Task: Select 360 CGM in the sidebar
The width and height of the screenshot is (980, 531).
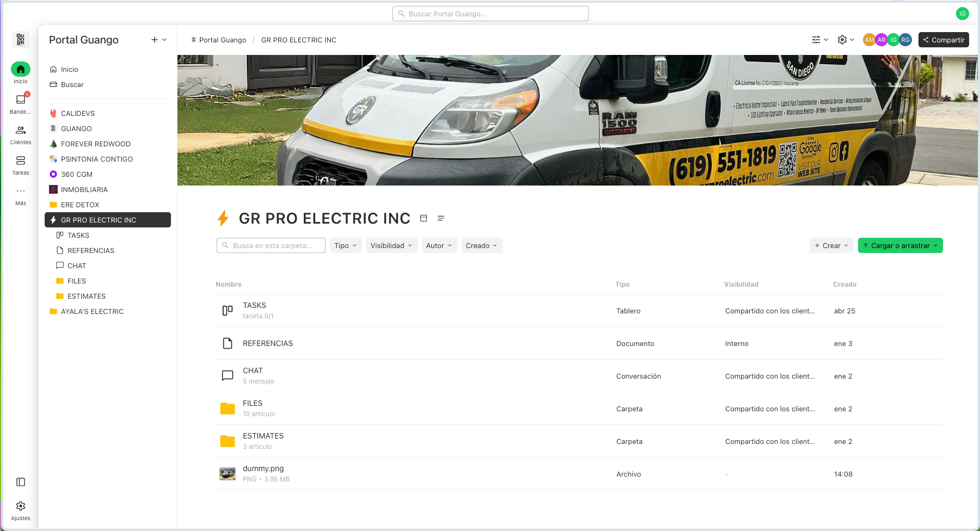Action: click(108, 174)
